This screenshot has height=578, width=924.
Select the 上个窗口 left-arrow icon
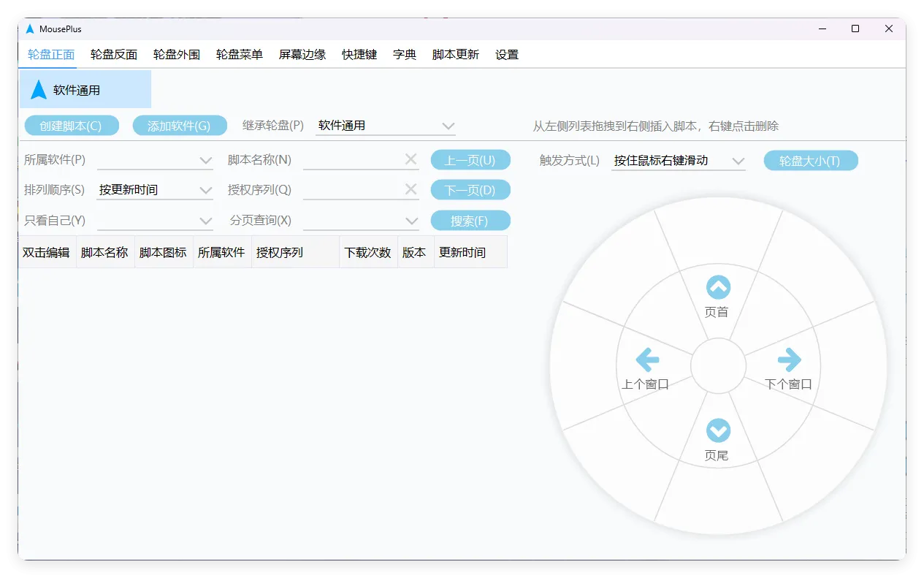646,359
